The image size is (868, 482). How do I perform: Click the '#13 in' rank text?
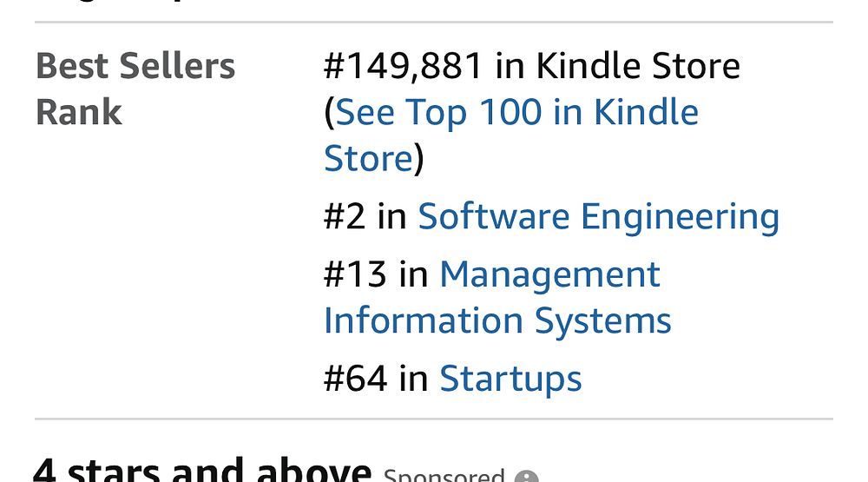376,275
